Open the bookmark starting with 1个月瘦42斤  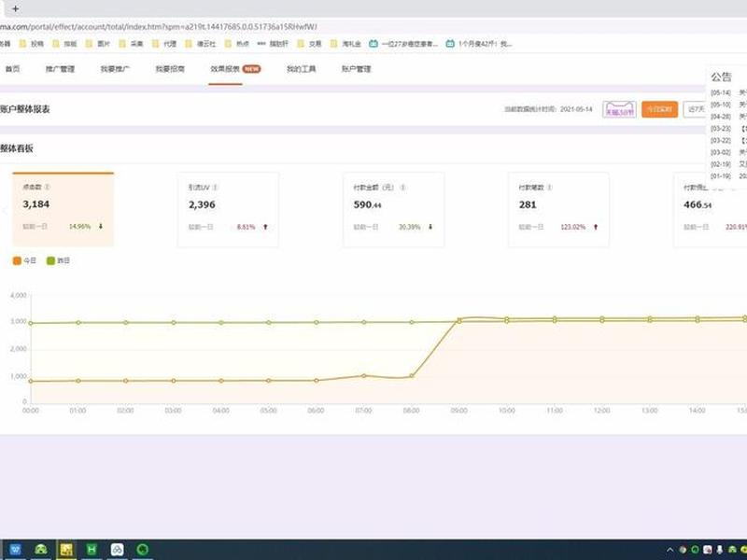click(479, 44)
